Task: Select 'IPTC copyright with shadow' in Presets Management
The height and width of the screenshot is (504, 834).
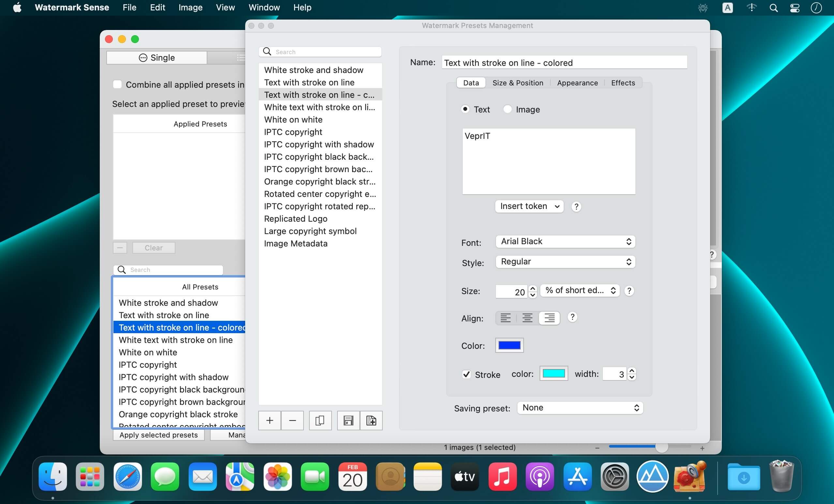Action: [x=320, y=144]
